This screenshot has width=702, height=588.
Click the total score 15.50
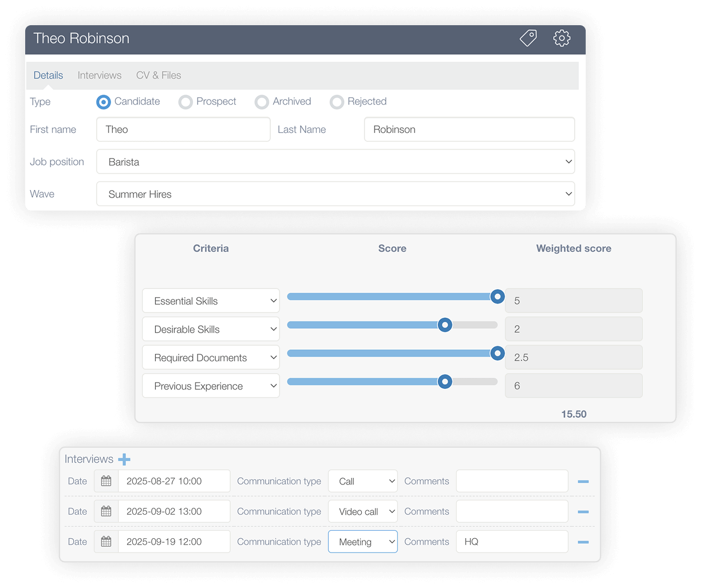click(574, 414)
